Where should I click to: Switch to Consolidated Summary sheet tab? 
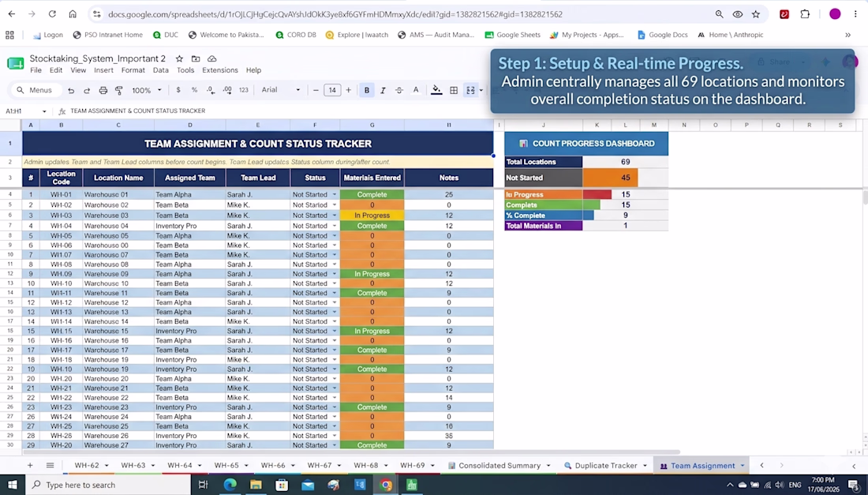point(499,466)
